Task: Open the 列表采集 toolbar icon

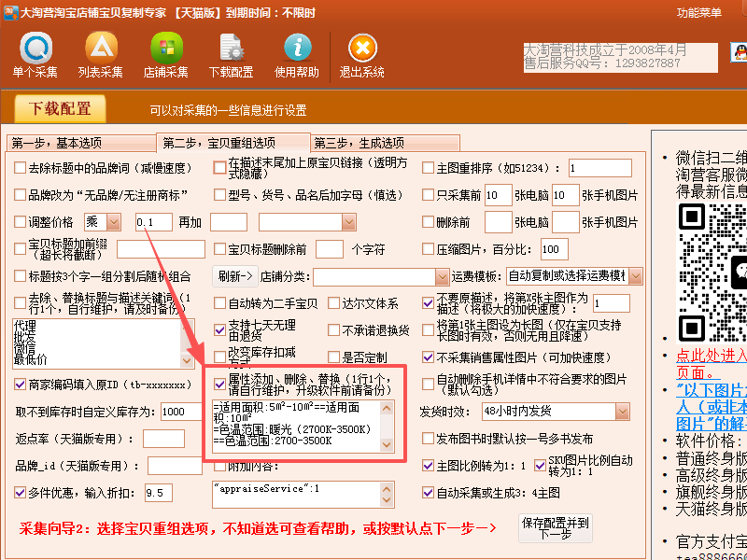Action: click(101, 48)
